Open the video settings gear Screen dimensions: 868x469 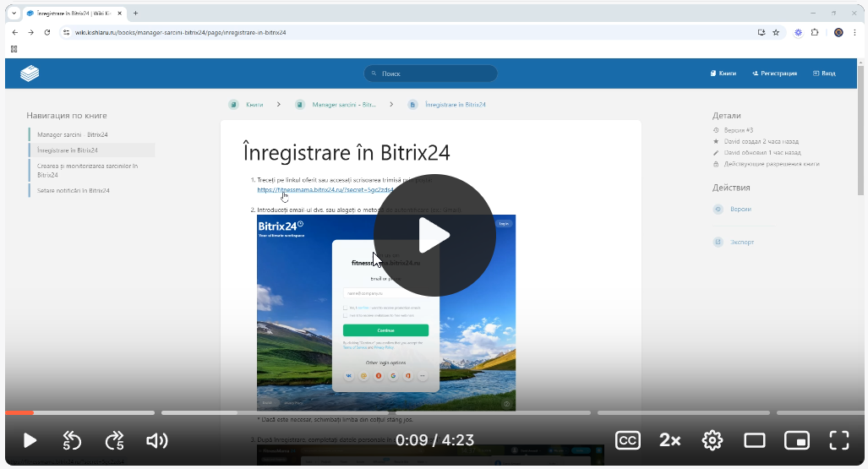712,440
